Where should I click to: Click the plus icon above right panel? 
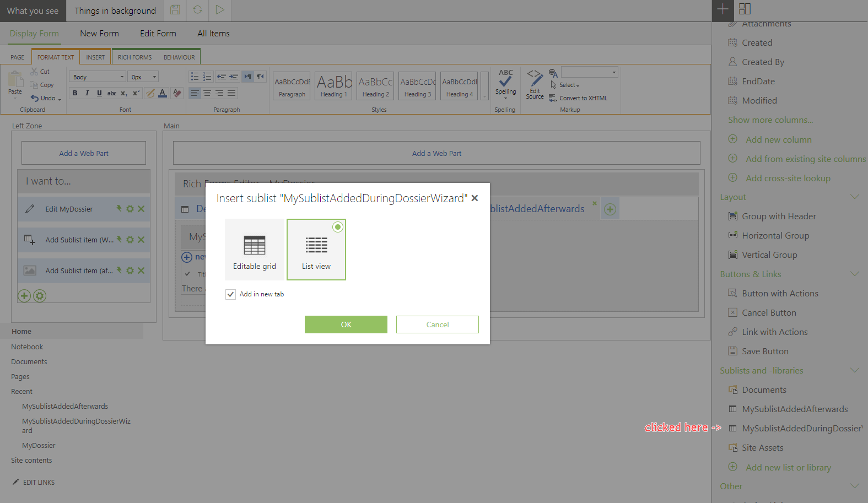(x=723, y=9)
